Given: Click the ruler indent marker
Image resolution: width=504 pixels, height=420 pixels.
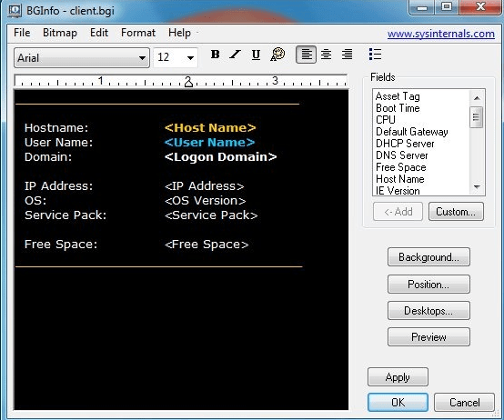Looking at the screenshot, I should coord(188,82).
